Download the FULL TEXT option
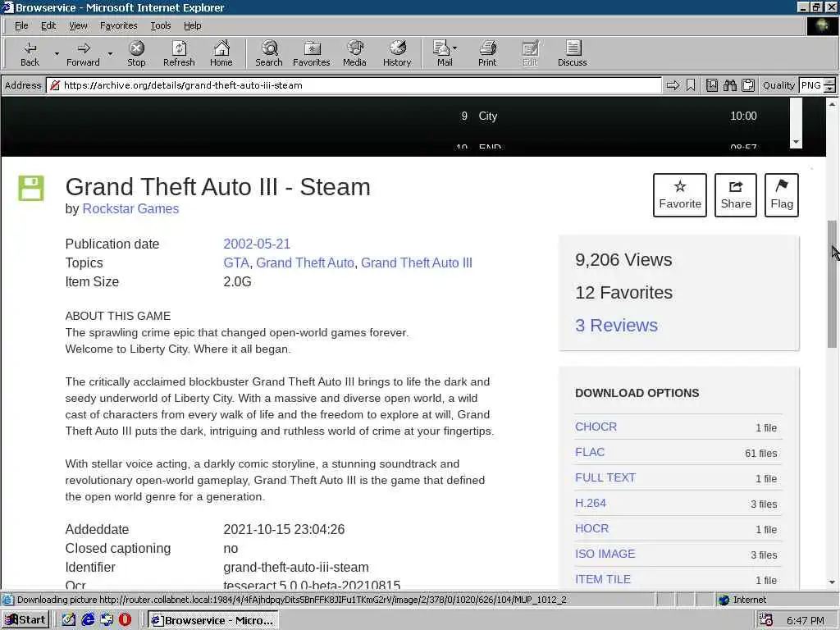 point(605,478)
